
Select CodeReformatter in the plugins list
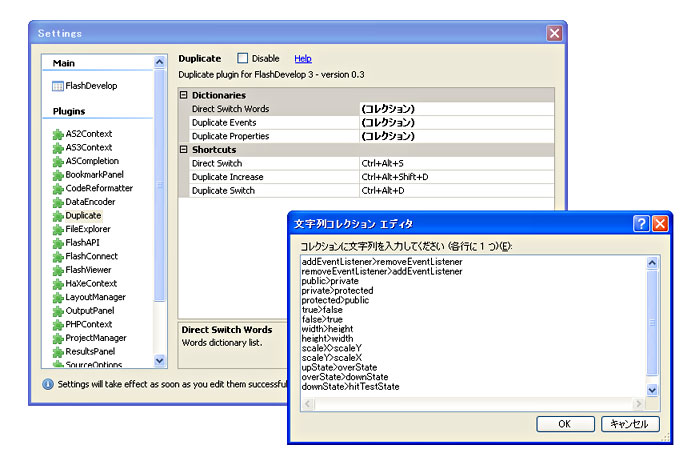(99, 188)
